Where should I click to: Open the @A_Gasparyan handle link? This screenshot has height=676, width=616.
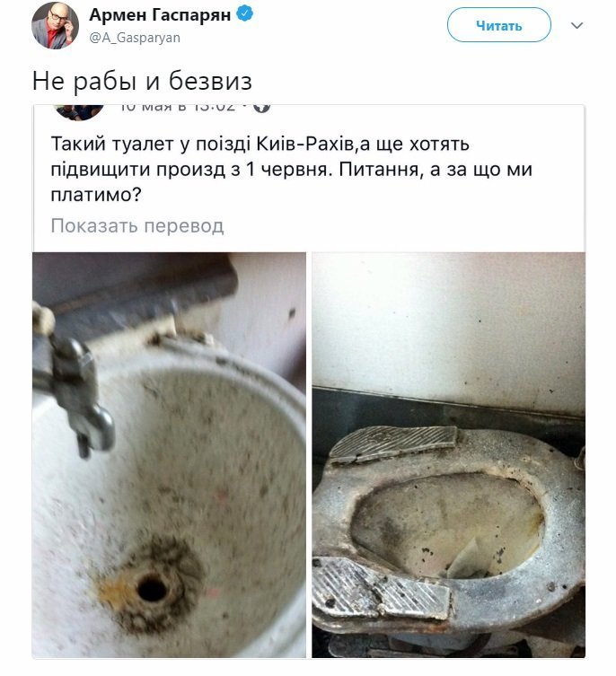click(x=135, y=39)
